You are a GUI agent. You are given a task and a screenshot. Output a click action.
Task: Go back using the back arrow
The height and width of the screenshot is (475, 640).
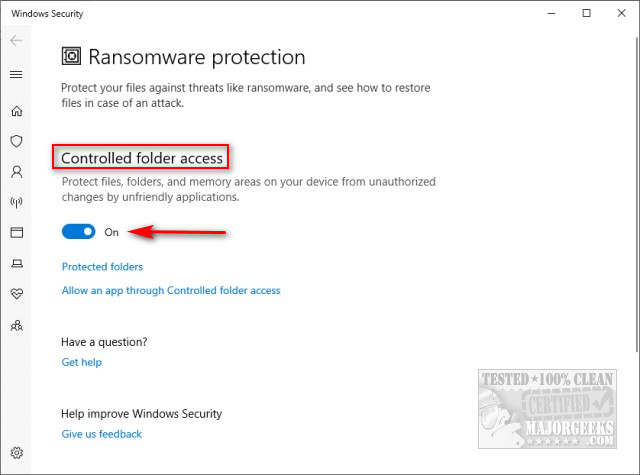click(16, 40)
